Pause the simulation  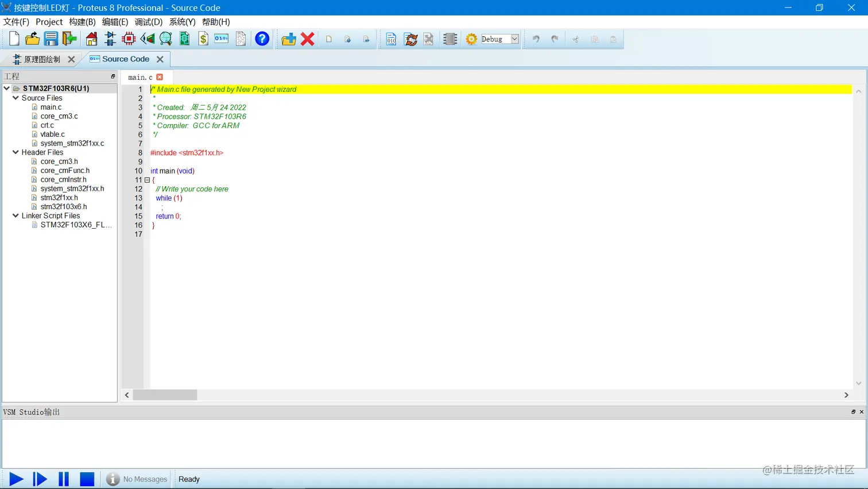64,479
